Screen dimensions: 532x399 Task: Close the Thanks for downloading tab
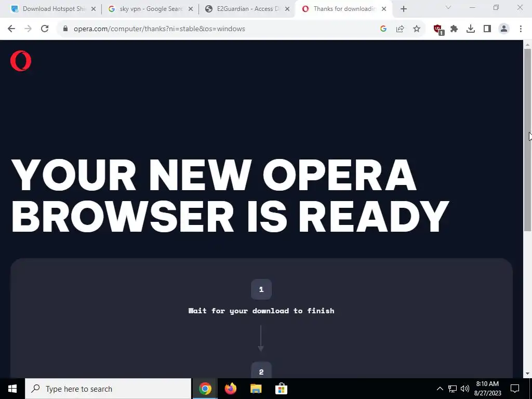pyautogui.click(x=384, y=9)
